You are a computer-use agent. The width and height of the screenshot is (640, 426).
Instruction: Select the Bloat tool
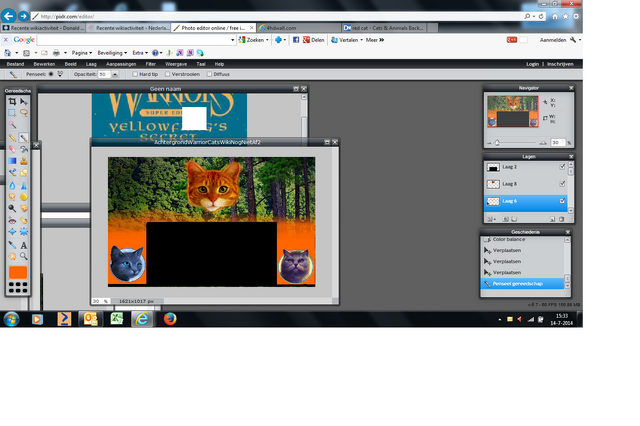coord(12,232)
